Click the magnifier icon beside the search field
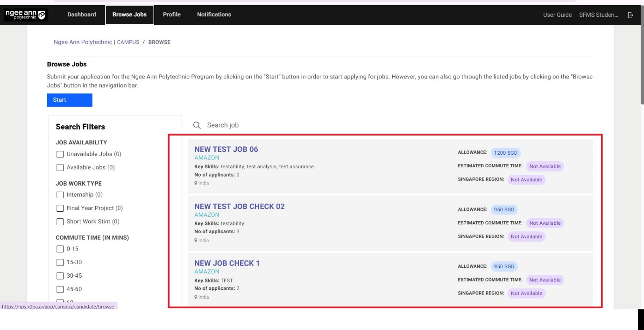The width and height of the screenshot is (644, 330). coord(196,125)
